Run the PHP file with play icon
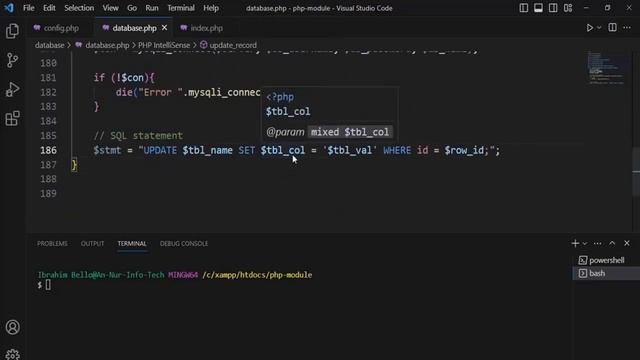The height and width of the screenshot is (360, 640). click(x=589, y=28)
